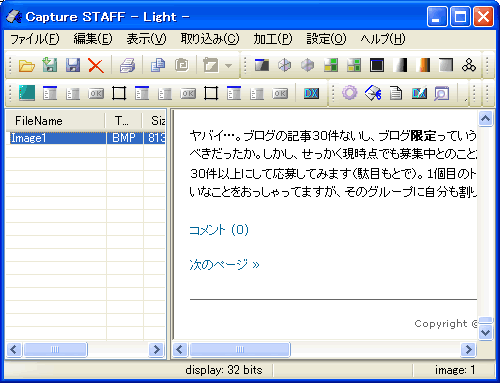Image resolution: width=500 pixels, height=383 pixels.
Task: Click the black square blue-bordered icon
Action: click(377, 65)
